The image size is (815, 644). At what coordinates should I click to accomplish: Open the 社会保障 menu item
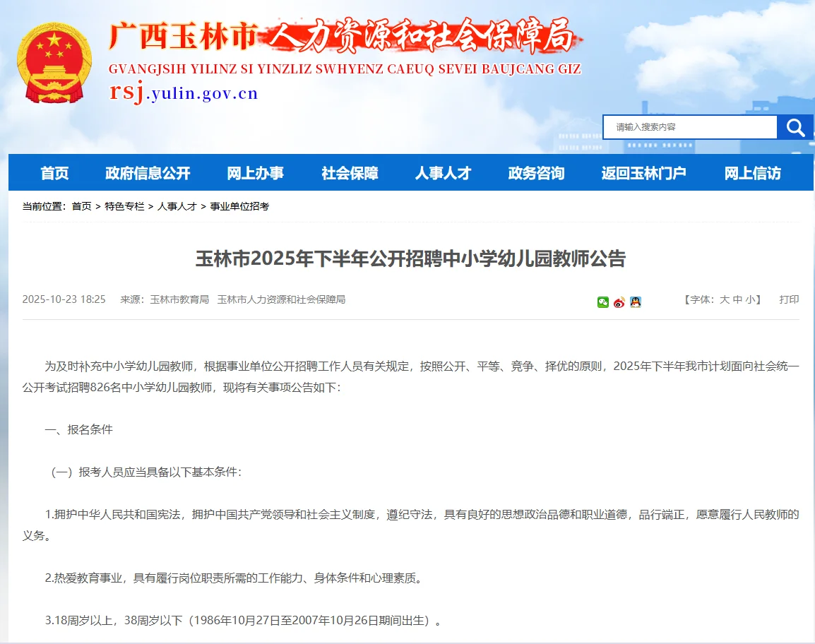(x=349, y=172)
